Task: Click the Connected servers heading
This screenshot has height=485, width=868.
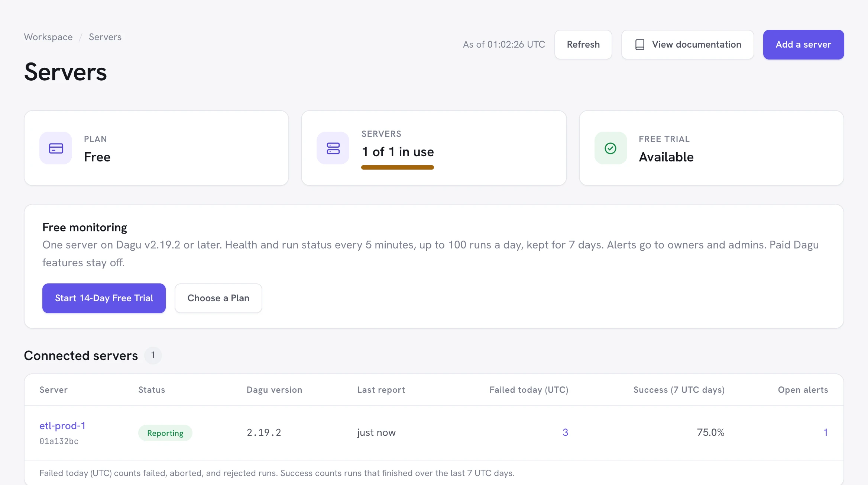Action: click(x=81, y=356)
